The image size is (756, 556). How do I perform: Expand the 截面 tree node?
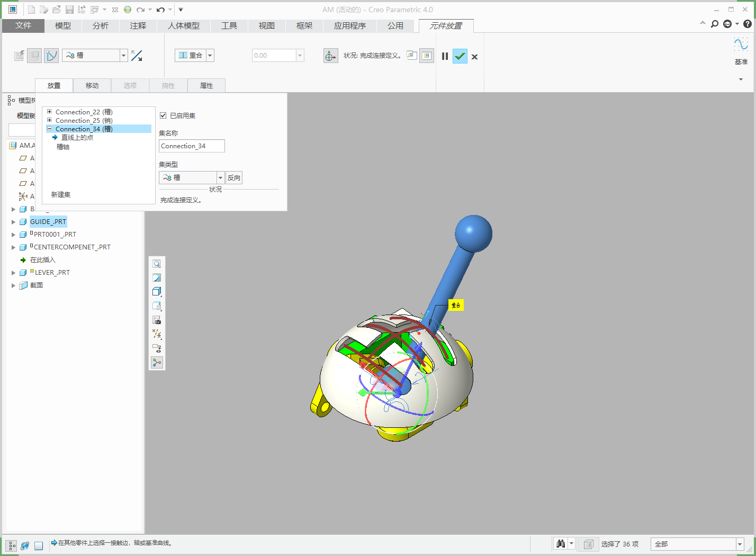coord(14,285)
